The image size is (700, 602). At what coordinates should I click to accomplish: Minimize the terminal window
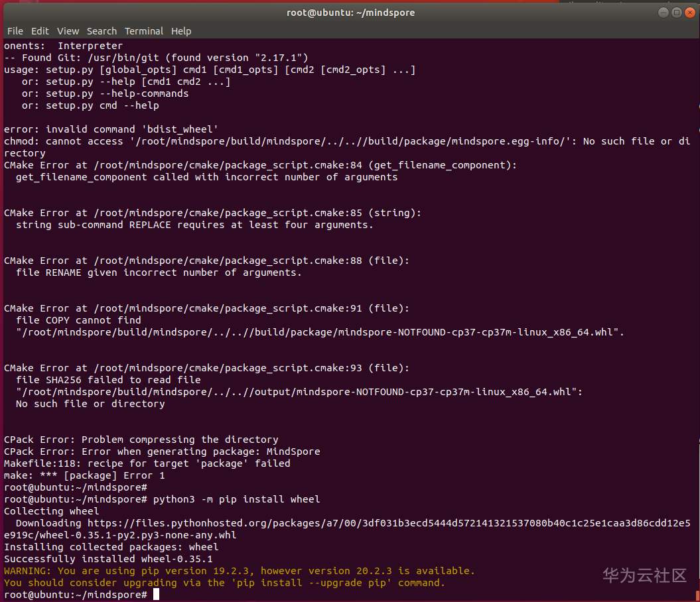[664, 13]
